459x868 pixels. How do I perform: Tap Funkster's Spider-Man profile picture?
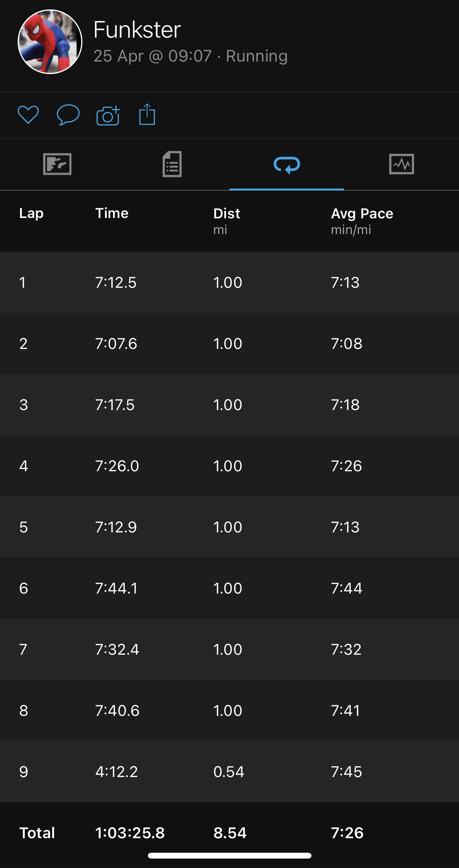point(50,42)
